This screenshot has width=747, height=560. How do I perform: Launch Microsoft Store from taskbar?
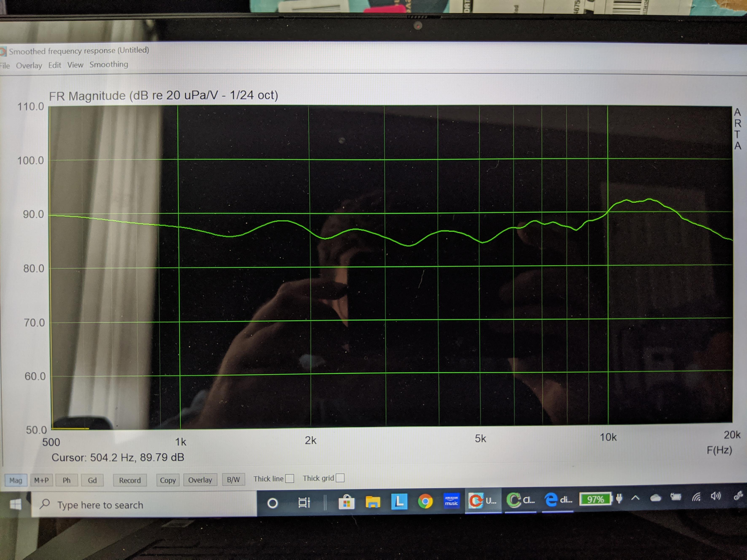pos(346,502)
